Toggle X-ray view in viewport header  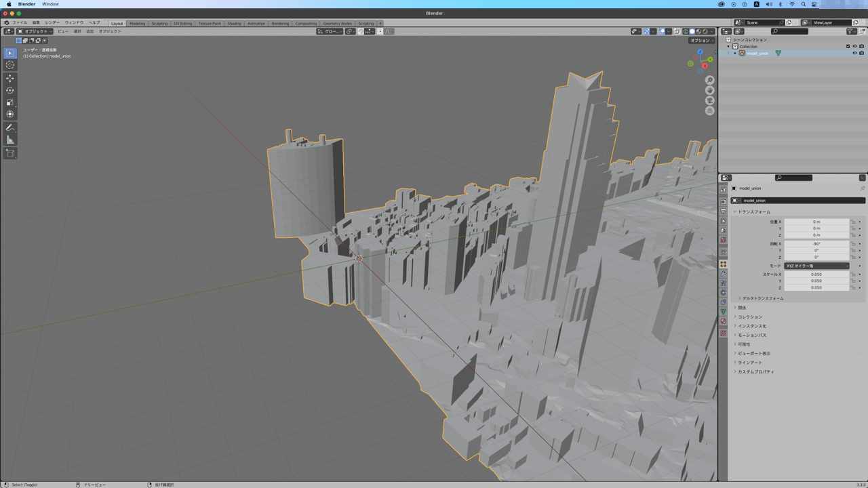coord(677,31)
